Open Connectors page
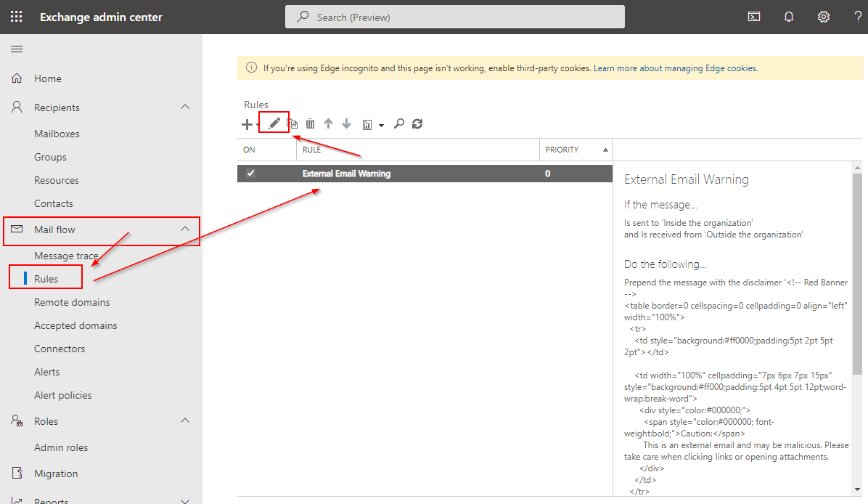Viewport: 868px width, 504px height. point(60,349)
